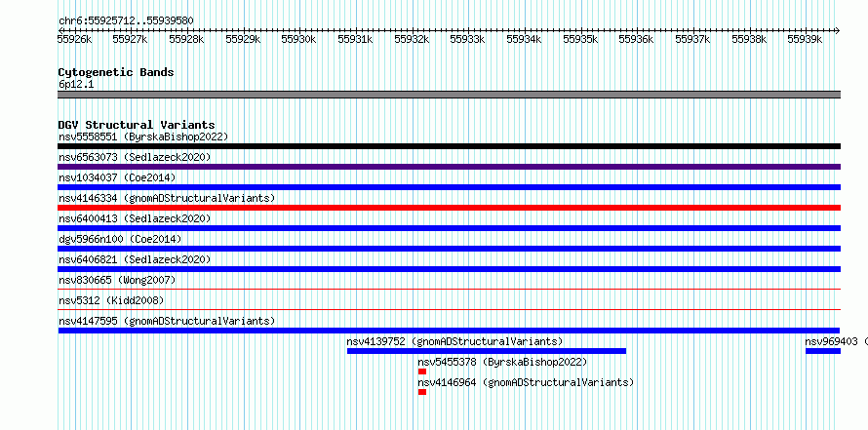Viewport: 868px width, 430px height.
Task: Click the 55933k ruler tick label
Action: click(467, 39)
